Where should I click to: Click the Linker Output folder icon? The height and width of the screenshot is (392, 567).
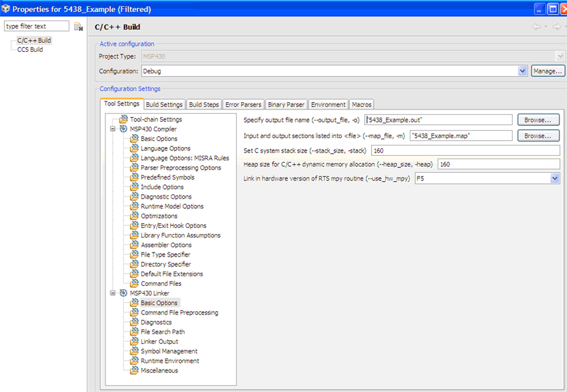135,341
